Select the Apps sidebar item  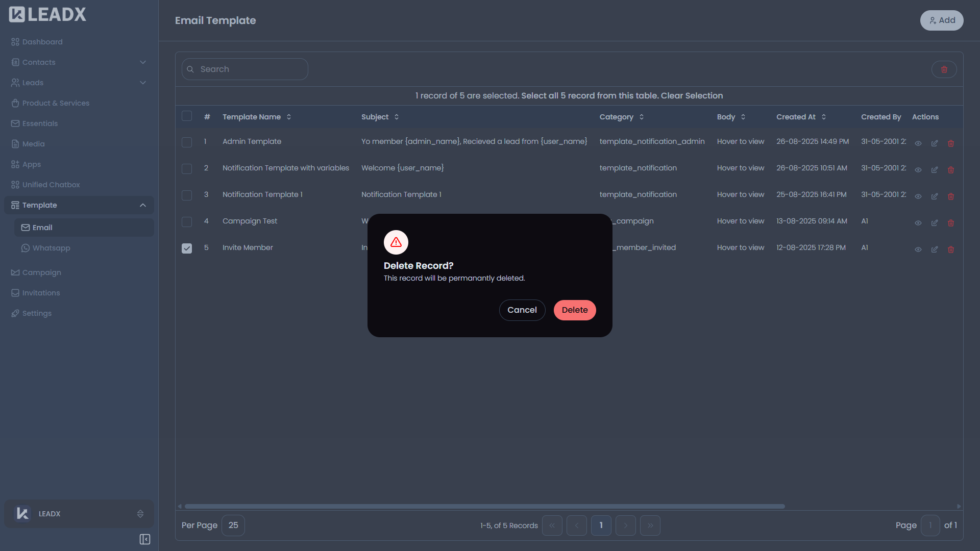[x=31, y=164]
